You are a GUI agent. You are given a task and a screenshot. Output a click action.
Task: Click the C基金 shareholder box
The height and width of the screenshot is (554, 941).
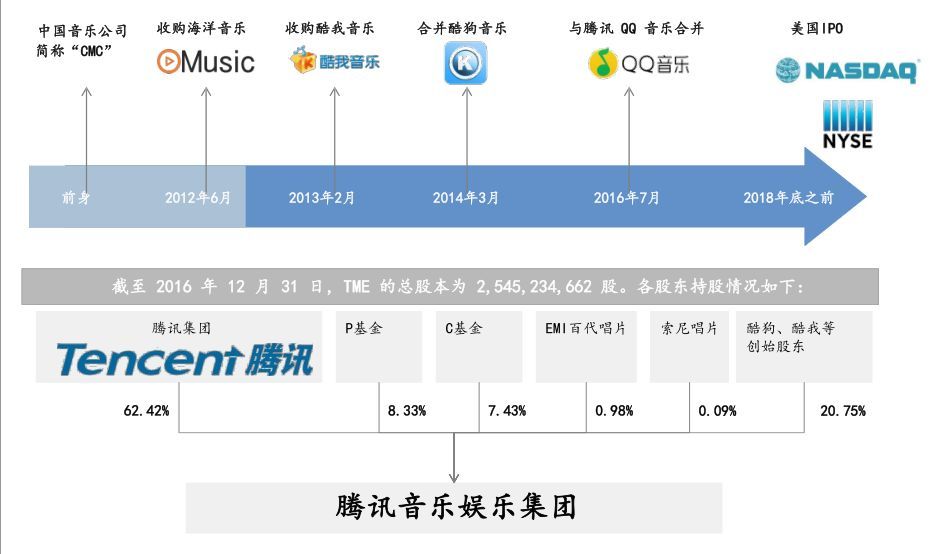coord(479,346)
